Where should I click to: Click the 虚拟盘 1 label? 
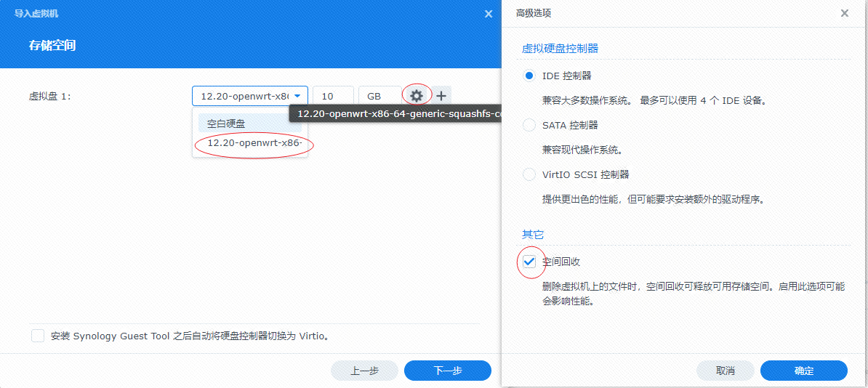point(50,97)
